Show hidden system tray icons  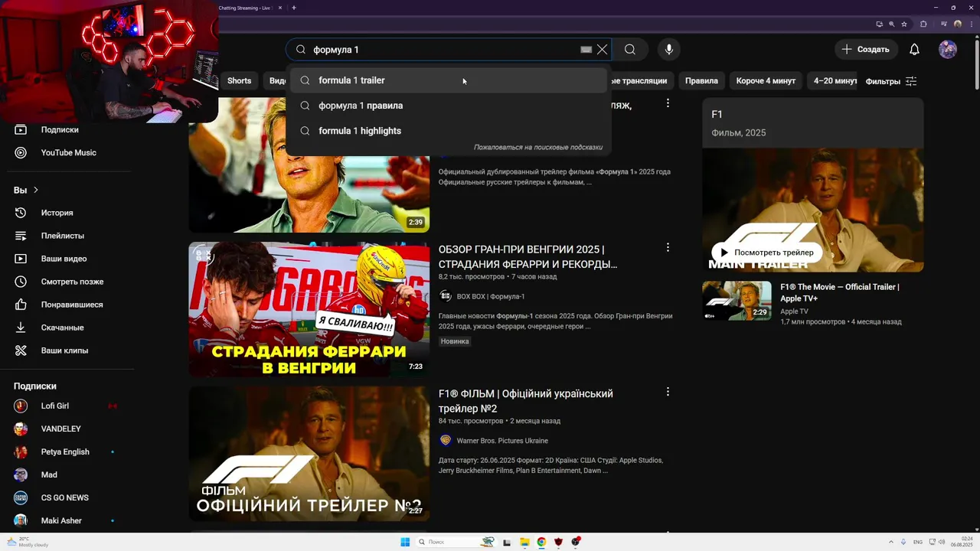[890, 542]
